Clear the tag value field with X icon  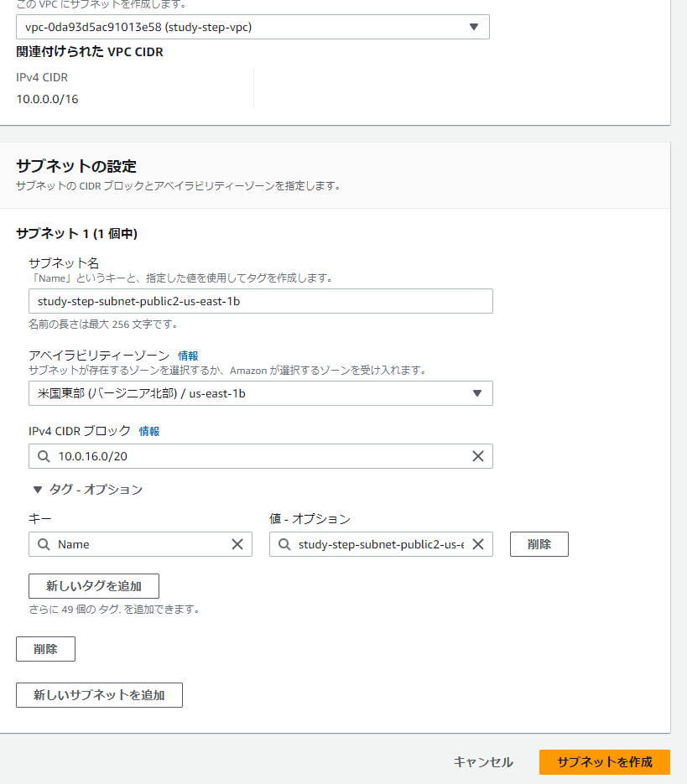(x=478, y=544)
